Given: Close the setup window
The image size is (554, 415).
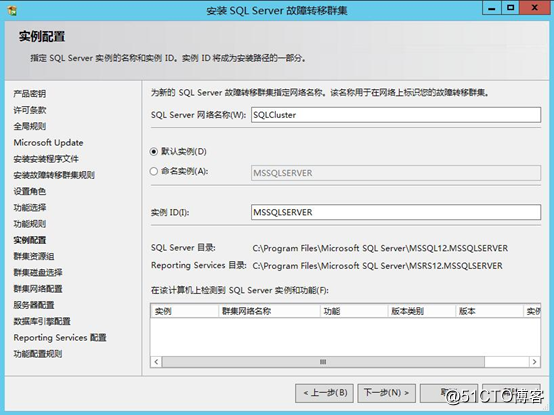Looking at the screenshot, I should (x=535, y=8).
